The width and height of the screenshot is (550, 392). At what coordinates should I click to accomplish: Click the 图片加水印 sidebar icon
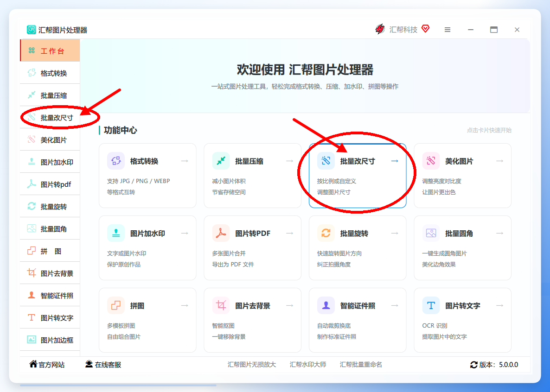(32, 162)
